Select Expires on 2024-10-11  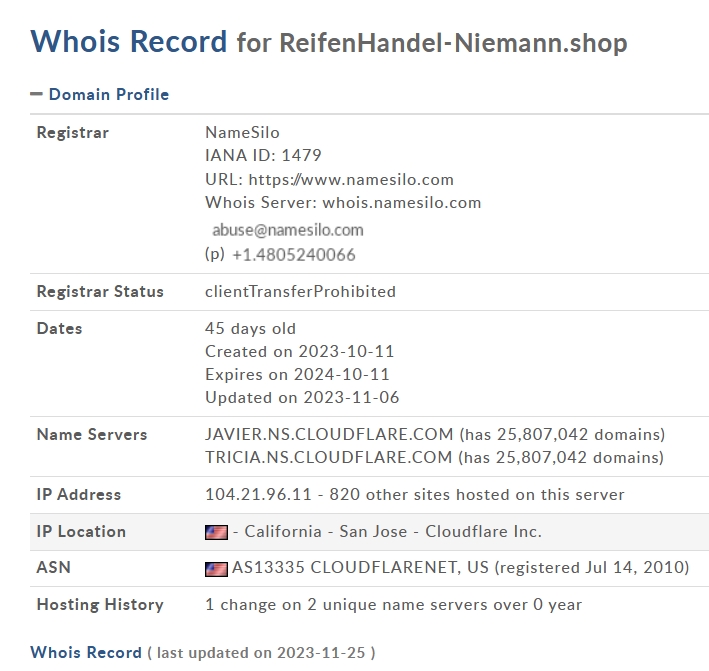[x=297, y=374]
